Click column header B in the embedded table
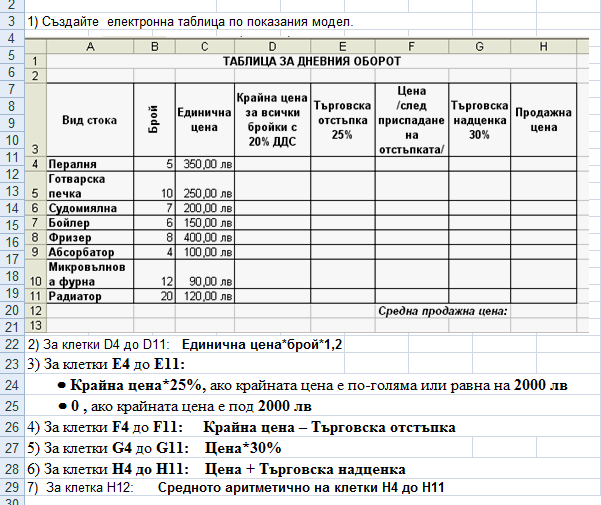601x505 pixels. click(x=154, y=46)
